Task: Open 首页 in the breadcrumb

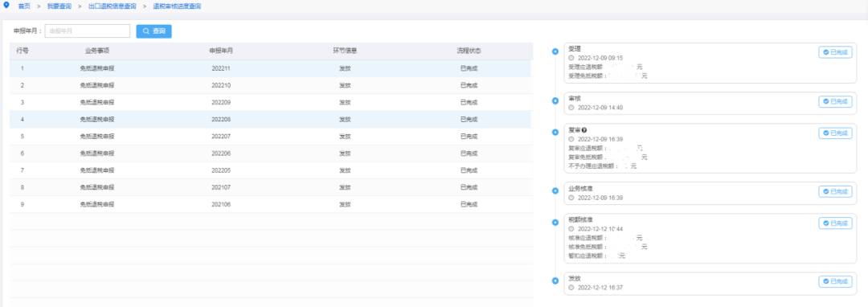Action: (x=24, y=6)
